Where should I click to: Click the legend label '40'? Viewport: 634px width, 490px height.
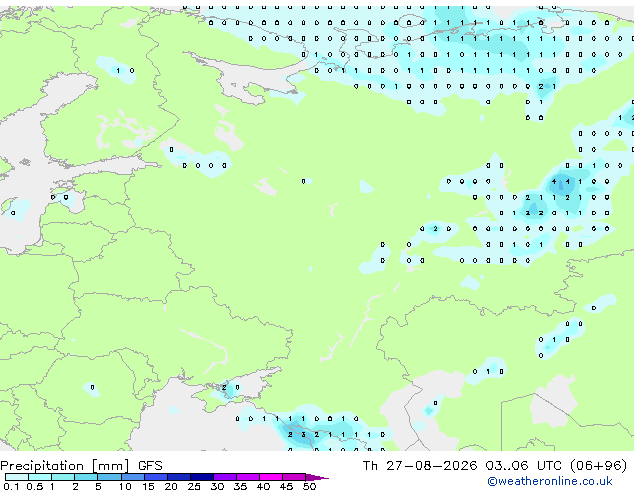pos(263,486)
